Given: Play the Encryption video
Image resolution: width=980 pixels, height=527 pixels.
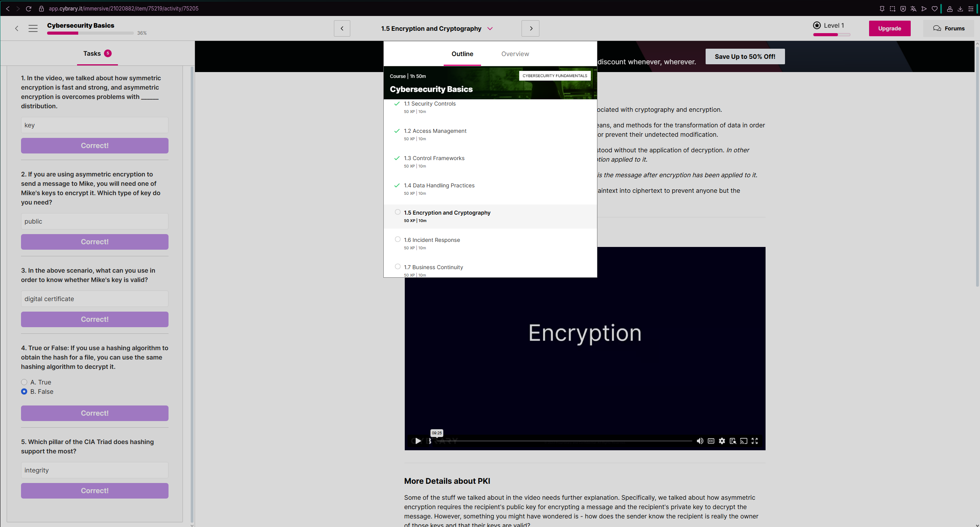Looking at the screenshot, I should (418, 441).
